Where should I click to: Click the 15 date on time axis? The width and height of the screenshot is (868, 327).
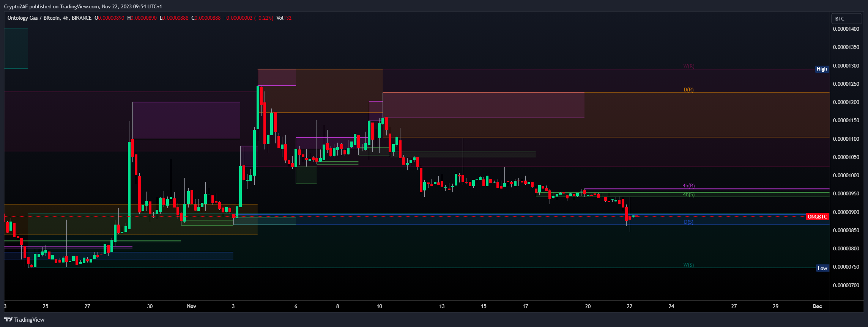484,306
